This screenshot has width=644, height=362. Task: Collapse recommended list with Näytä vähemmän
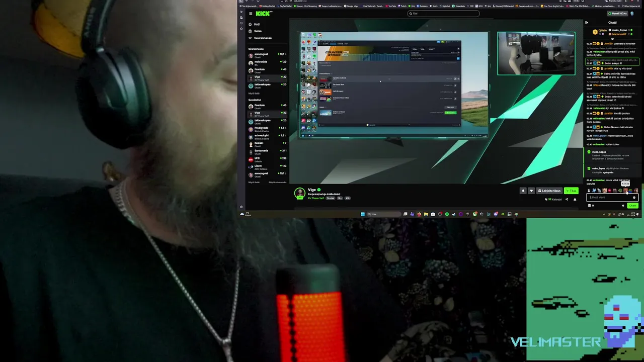tap(277, 182)
